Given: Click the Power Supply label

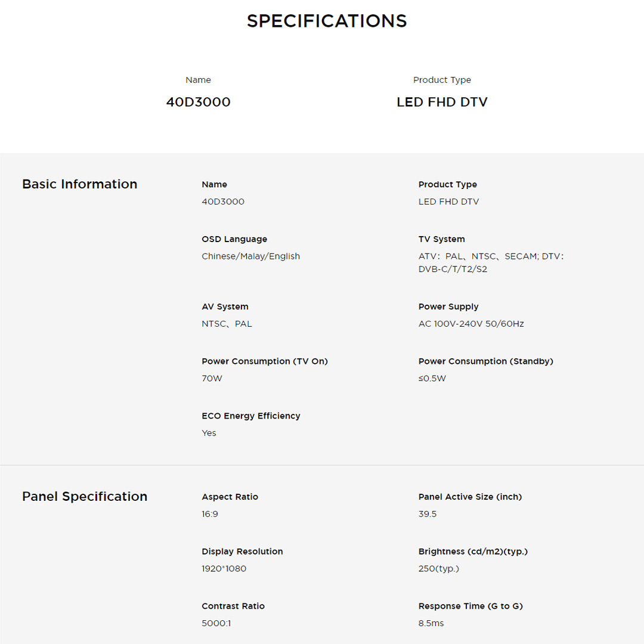Looking at the screenshot, I should click(x=448, y=306).
